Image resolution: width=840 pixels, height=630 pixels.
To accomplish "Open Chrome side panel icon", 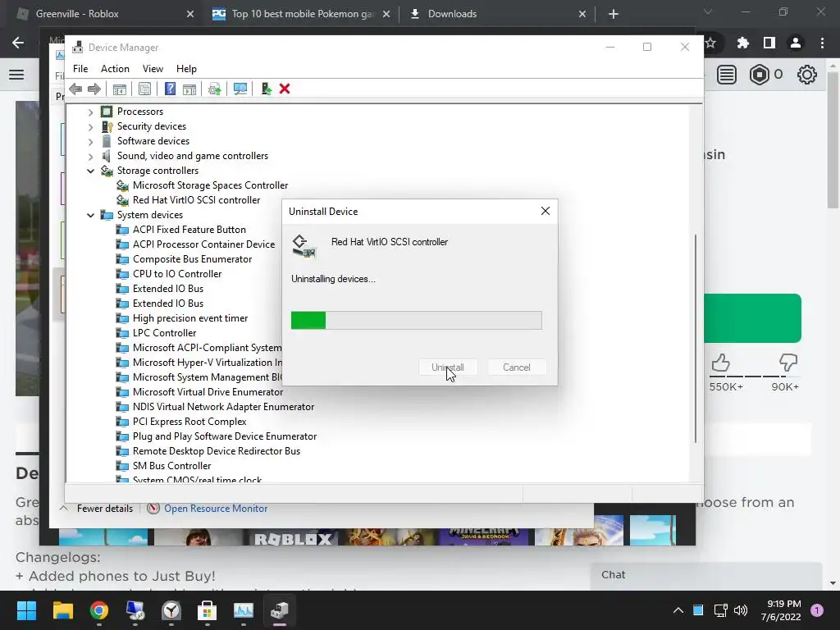I will tap(769, 43).
